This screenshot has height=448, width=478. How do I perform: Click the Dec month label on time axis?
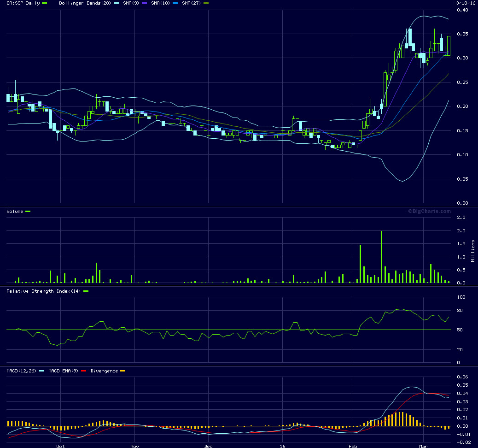pyautogui.click(x=208, y=446)
